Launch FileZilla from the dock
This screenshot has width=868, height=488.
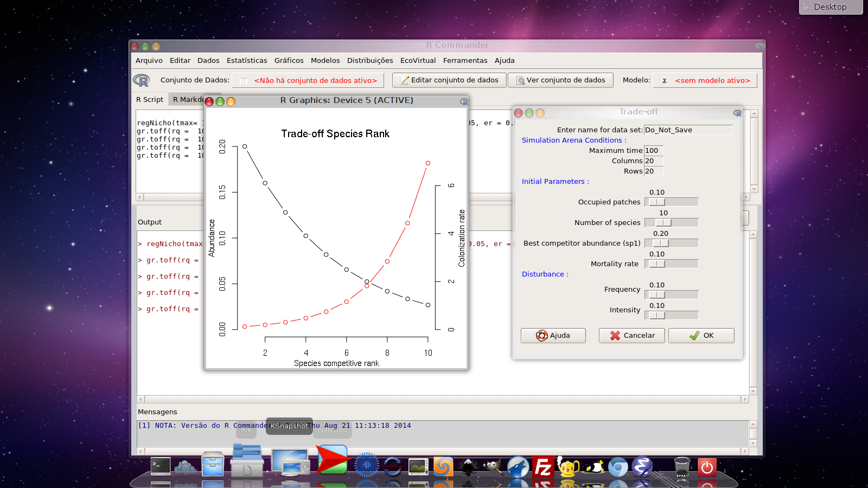click(542, 467)
